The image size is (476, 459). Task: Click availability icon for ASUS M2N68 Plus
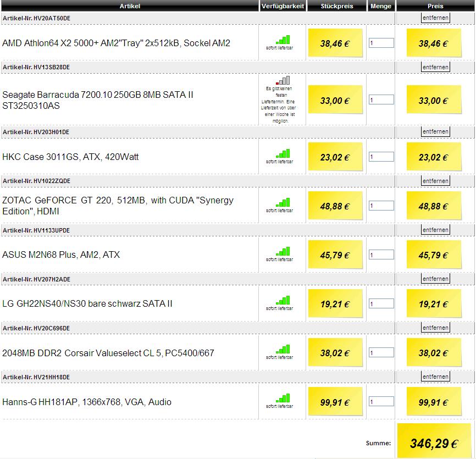click(x=283, y=252)
